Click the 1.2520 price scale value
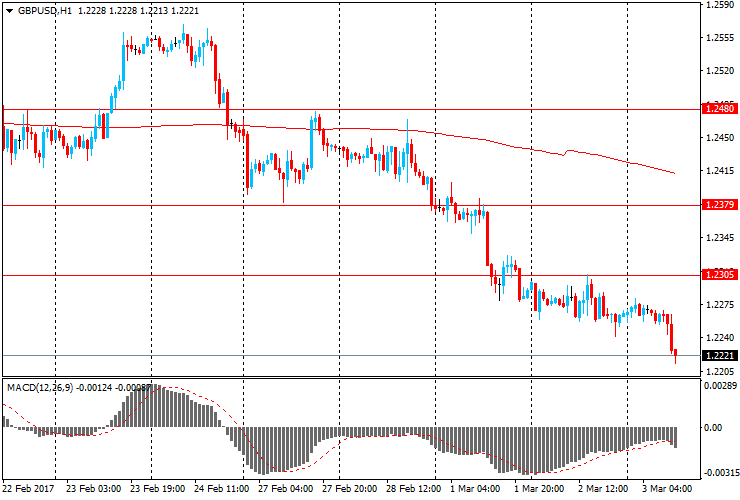Screen dimensions: 740x500 (x=720, y=71)
